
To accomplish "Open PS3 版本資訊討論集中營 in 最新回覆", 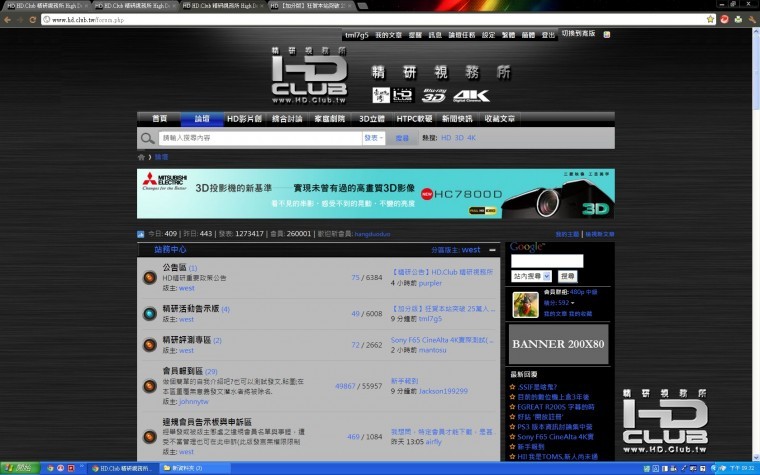I will pyautogui.click(x=555, y=427).
